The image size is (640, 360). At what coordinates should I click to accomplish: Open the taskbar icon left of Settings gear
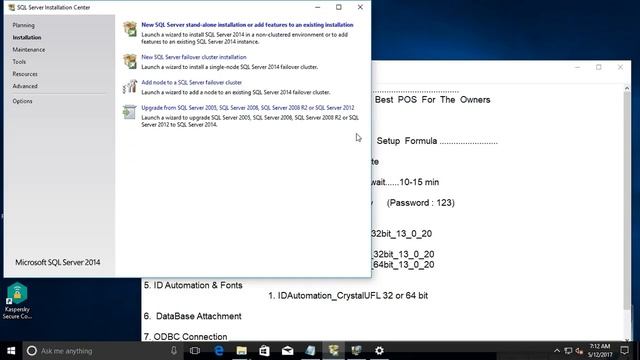356,351
